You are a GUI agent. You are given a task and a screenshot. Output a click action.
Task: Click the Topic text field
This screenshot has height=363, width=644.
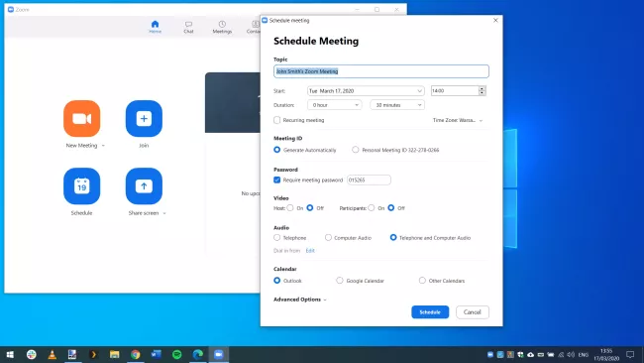381,71
